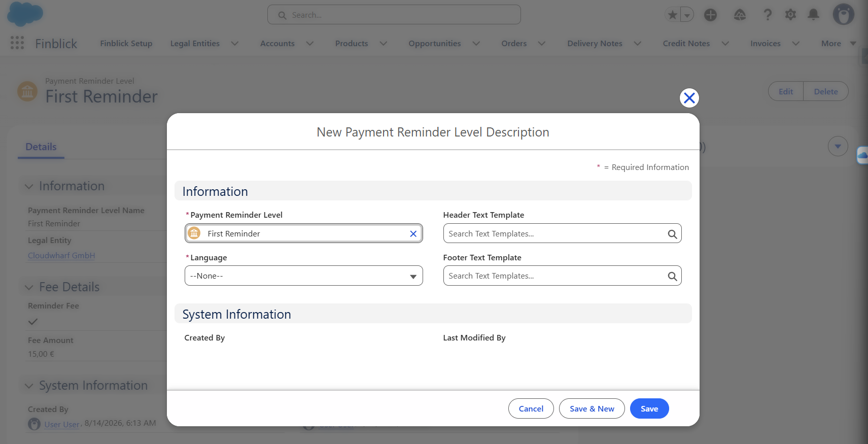Open Global Actions plus icon
868x444 pixels.
pyautogui.click(x=710, y=15)
